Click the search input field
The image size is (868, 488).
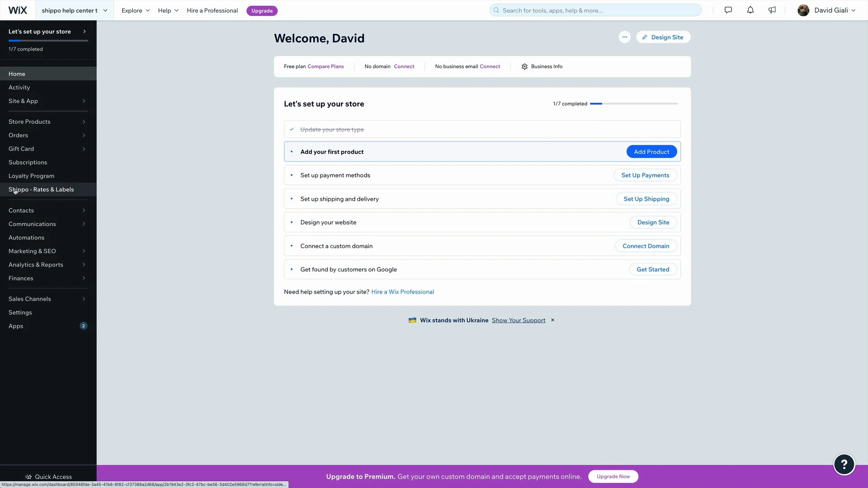tap(595, 10)
